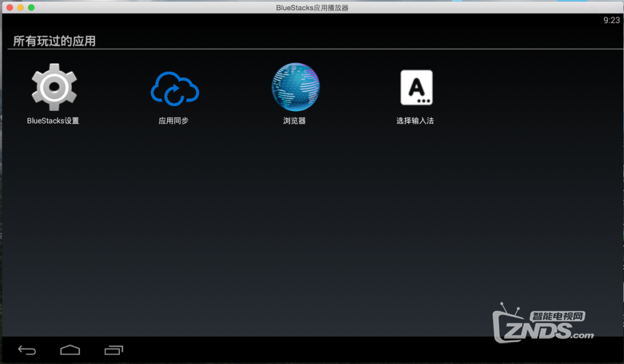Open the BlueStacks设置 gear icon

[54, 87]
